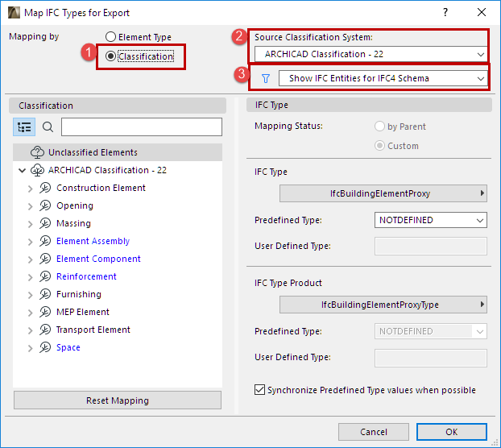This screenshot has width=501, height=448.
Task: Select Reinforcement tree item
Action: (x=86, y=276)
